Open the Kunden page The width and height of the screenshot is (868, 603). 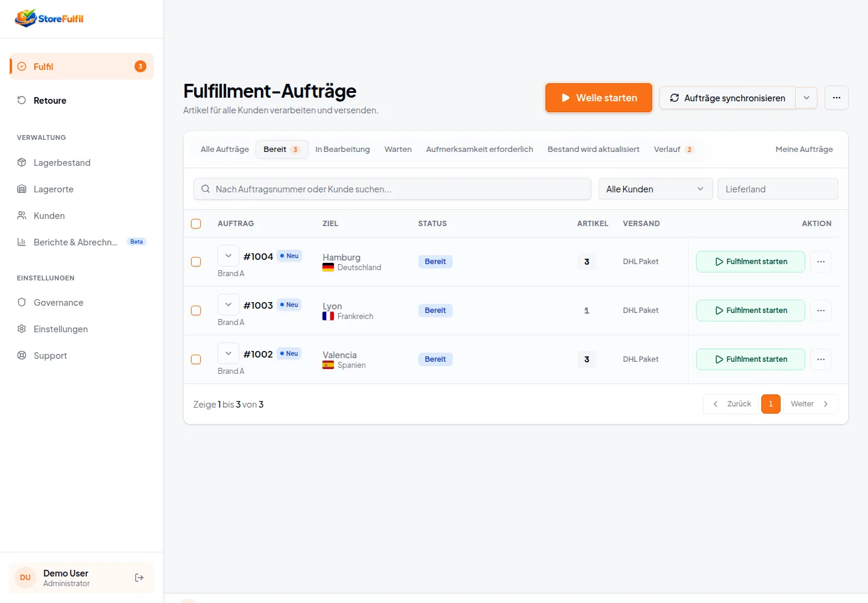(x=81, y=216)
